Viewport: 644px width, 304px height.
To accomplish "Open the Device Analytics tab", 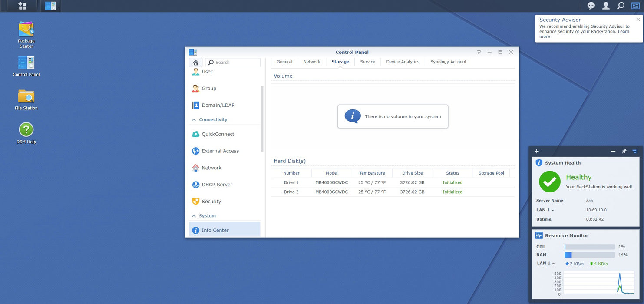I will tap(403, 62).
